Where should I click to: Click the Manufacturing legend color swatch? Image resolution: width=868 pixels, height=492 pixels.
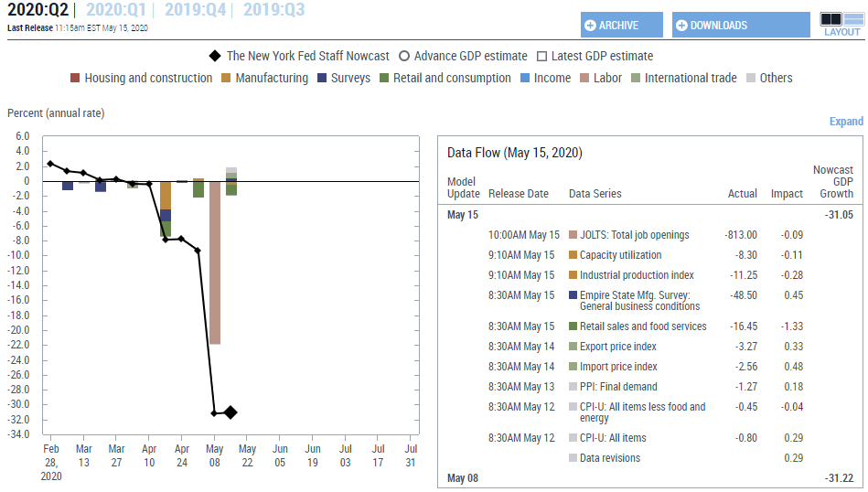[227, 79]
